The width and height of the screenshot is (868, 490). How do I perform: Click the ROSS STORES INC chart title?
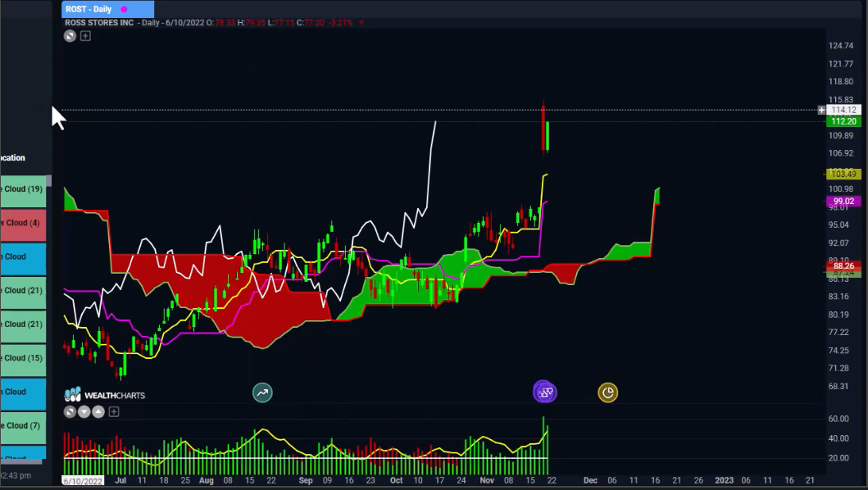pyautogui.click(x=99, y=23)
